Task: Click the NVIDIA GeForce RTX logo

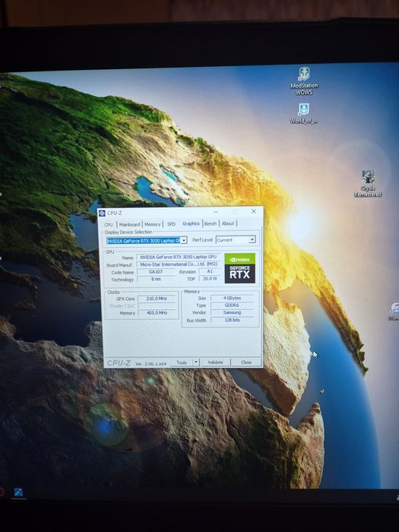Action: pos(240,268)
